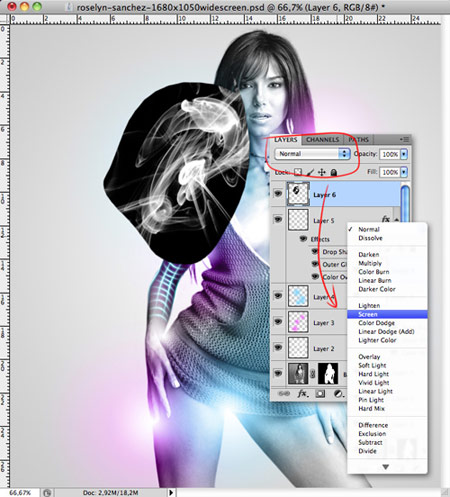
Task: Choose Exclusion blend mode
Action: pyautogui.click(x=387, y=434)
